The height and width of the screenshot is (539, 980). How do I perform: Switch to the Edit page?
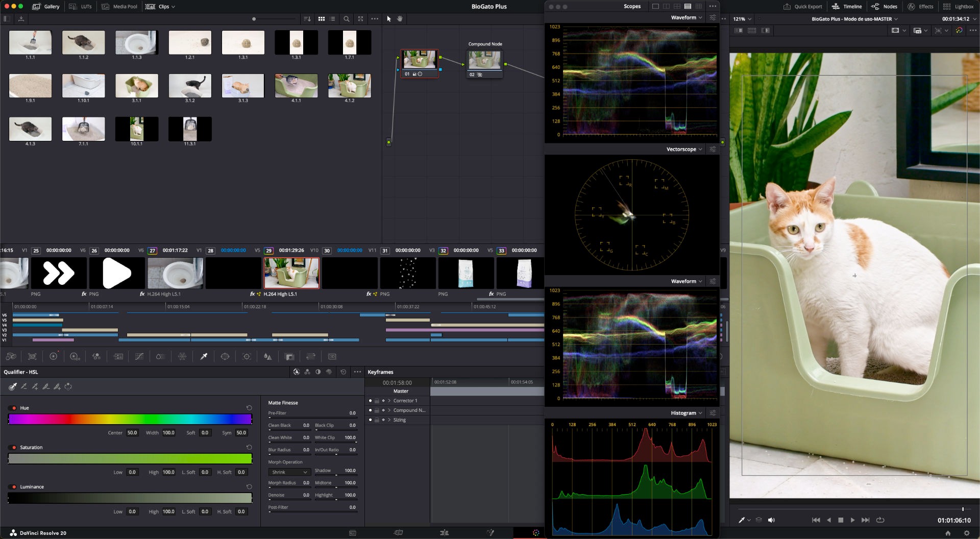[x=444, y=532]
